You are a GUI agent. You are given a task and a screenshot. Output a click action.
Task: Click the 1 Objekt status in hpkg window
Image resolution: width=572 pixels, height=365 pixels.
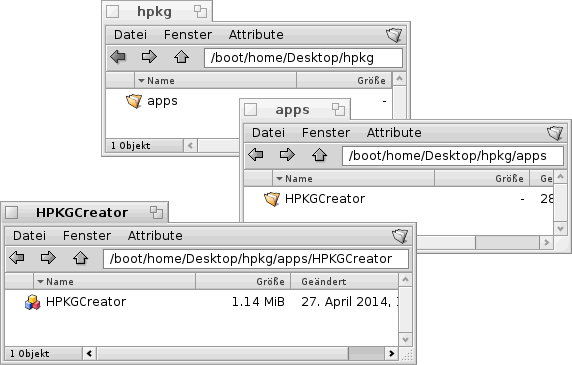pos(131,146)
